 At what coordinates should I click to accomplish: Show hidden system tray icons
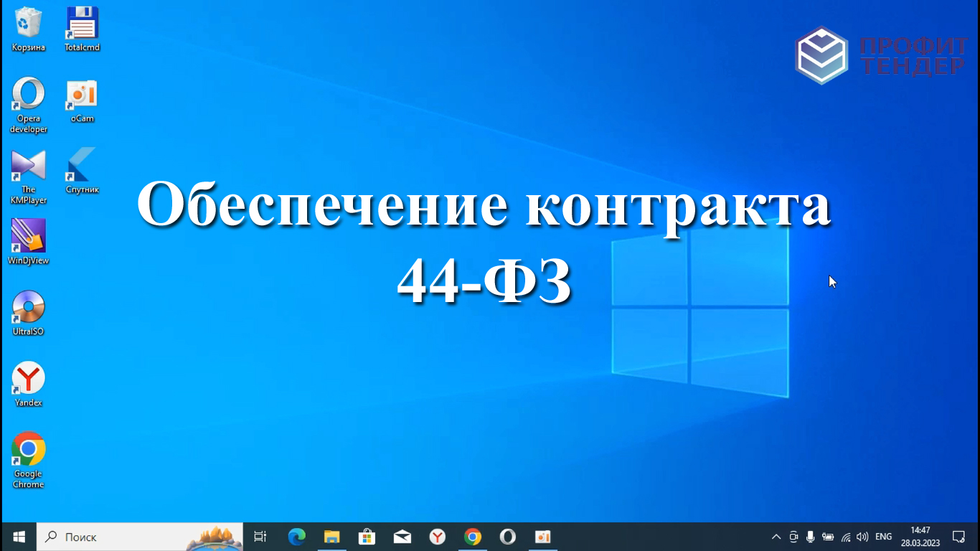click(776, 537)
